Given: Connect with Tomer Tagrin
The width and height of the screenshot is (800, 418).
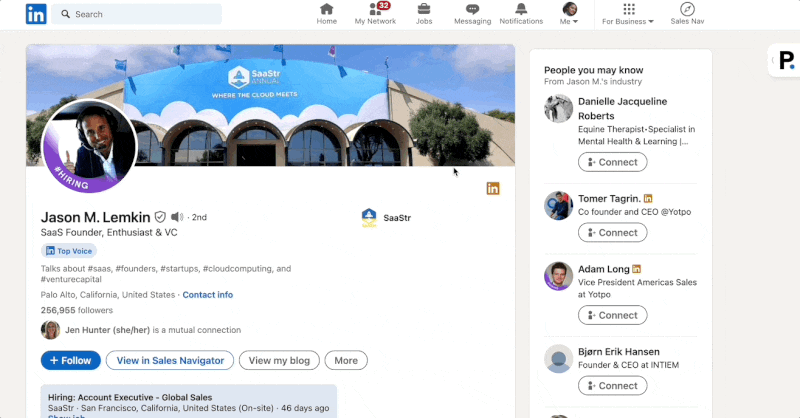Looking at the screenshot, I should 612,232.
